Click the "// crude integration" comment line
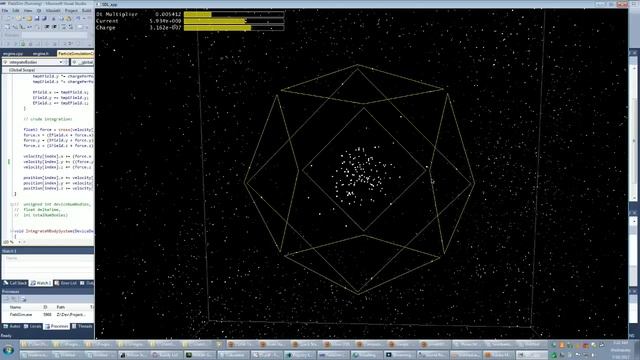 tap(48, 119)
